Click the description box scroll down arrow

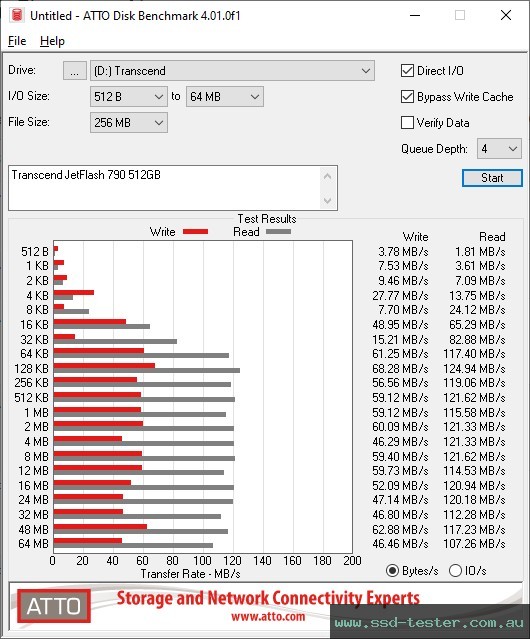[328, 200]
